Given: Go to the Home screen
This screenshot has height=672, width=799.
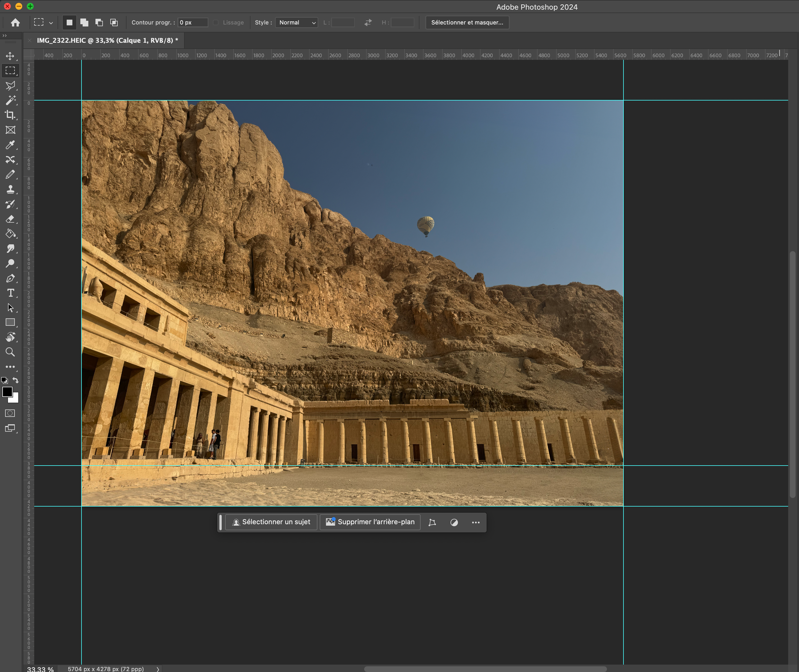Looking at the screenshot, I should coord(15,22).
